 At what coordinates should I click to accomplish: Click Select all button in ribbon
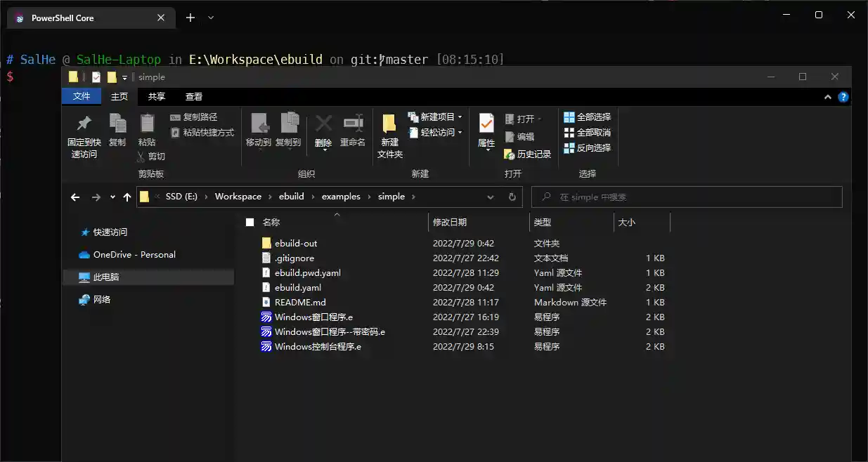point(588,117)
